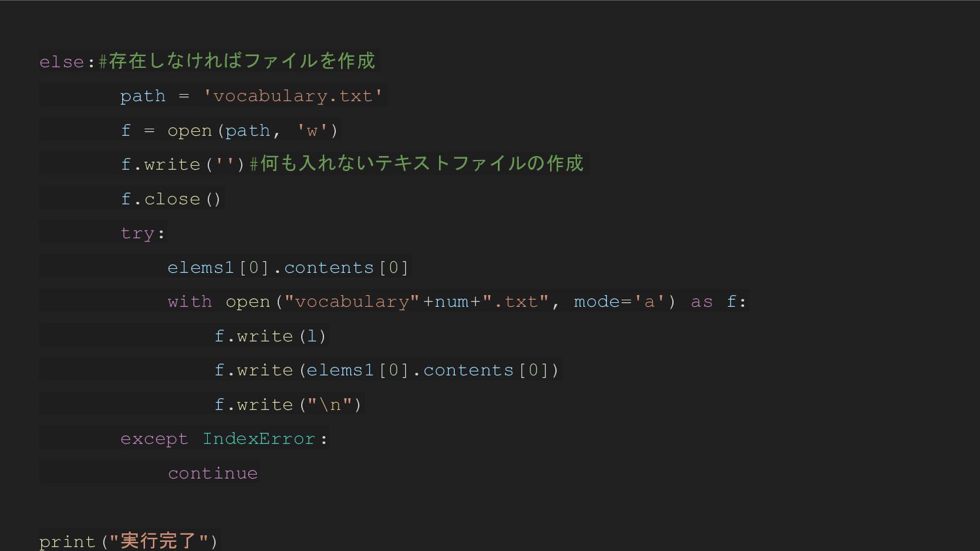This screenshot has height=551, width=980.
Task: Click the num variable in open call
Action: [452, 302]
